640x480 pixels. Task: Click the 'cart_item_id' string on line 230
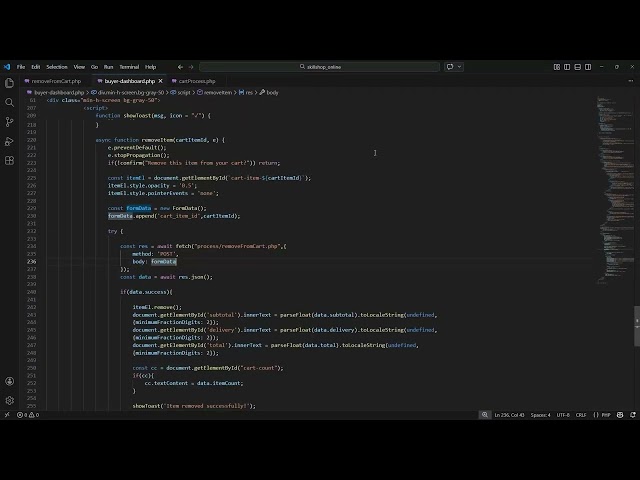click(179, 216)
